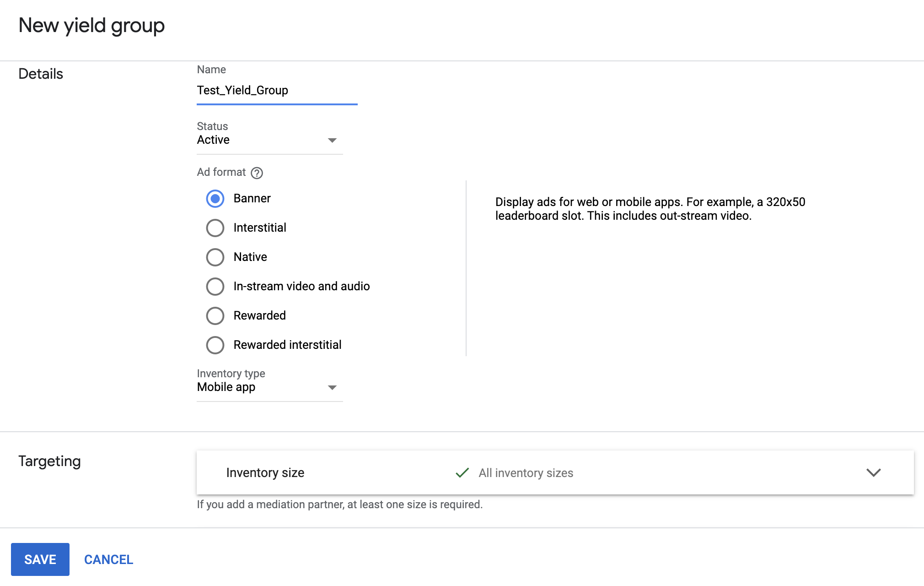Select the Native ad format

(x=215, y=257)
